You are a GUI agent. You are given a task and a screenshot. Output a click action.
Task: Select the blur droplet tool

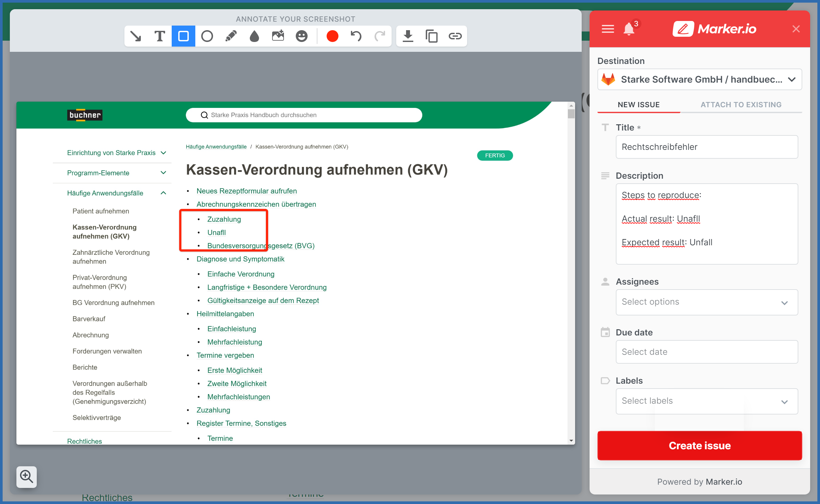pos(254,36)
